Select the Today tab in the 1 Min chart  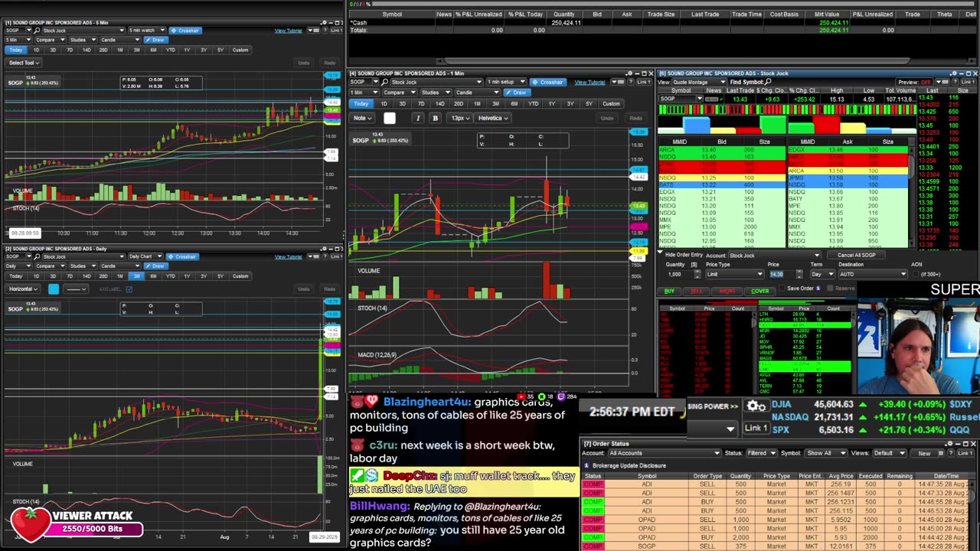[361, 103]
